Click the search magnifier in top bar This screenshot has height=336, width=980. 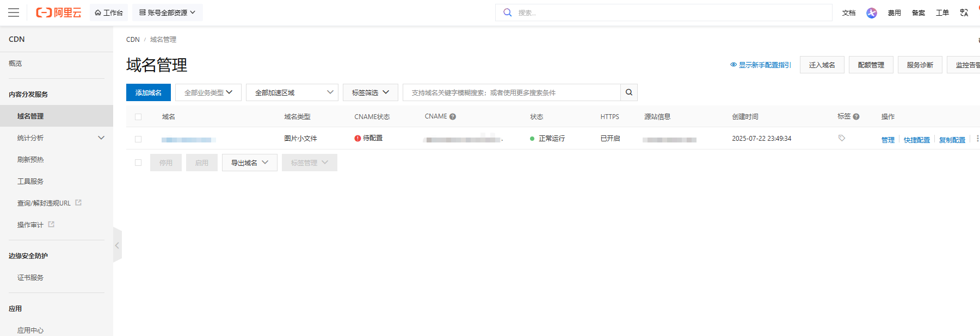[x=507, y=13]
